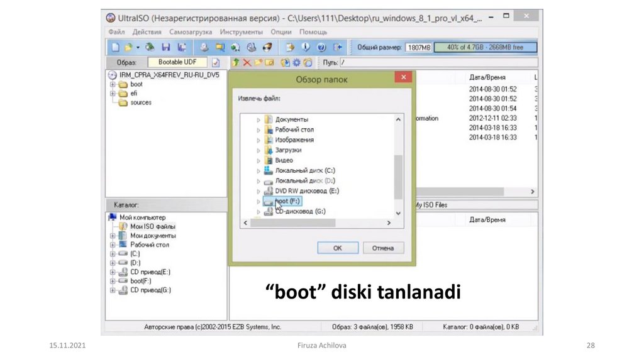Screen dimensions: 644x362
Task: Click the Путь path input field
Action: pos(438,62)
